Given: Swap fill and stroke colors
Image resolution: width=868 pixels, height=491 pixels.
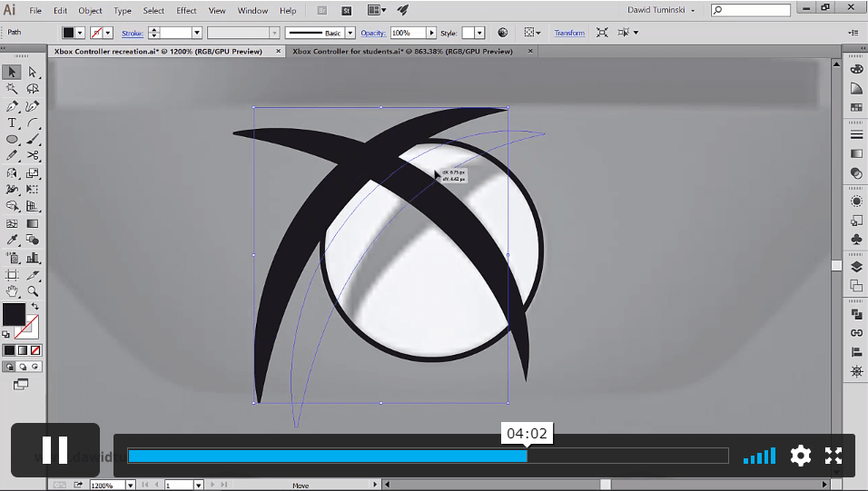Looking at the screenshot, I should coord(35,306).
